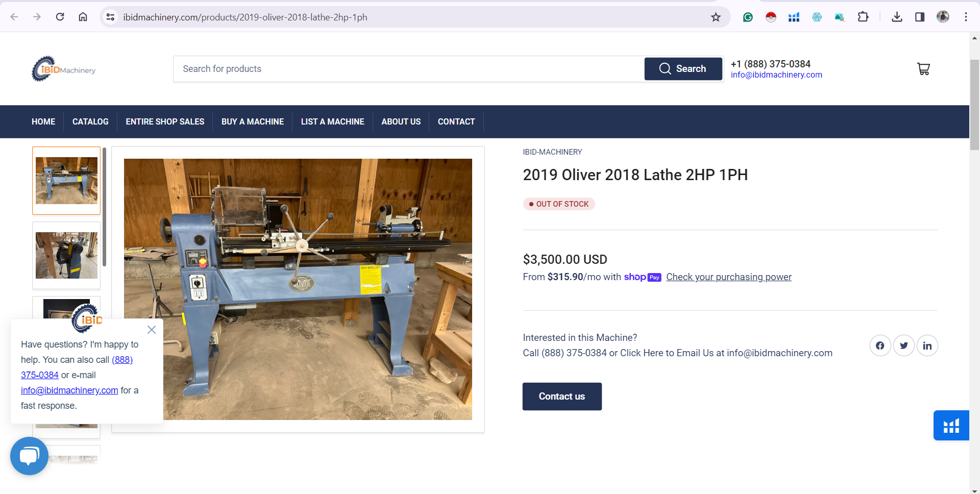
Task: Open the Chrome profile avatar
Action: pos(943,17)
